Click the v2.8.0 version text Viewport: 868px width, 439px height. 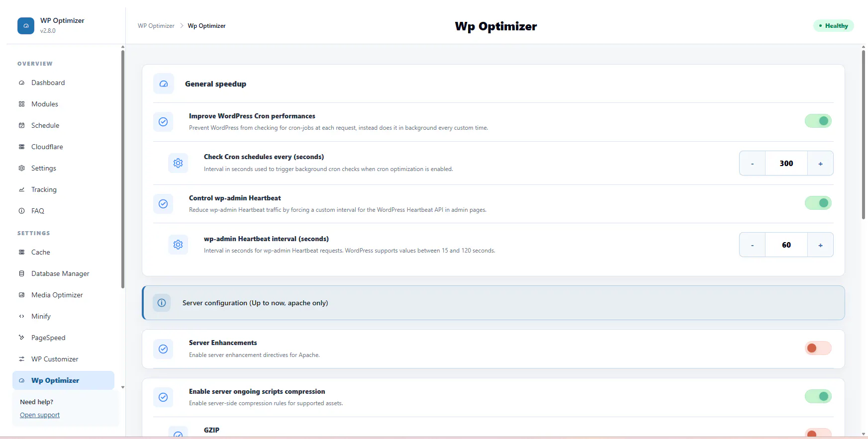pos(48,31)
